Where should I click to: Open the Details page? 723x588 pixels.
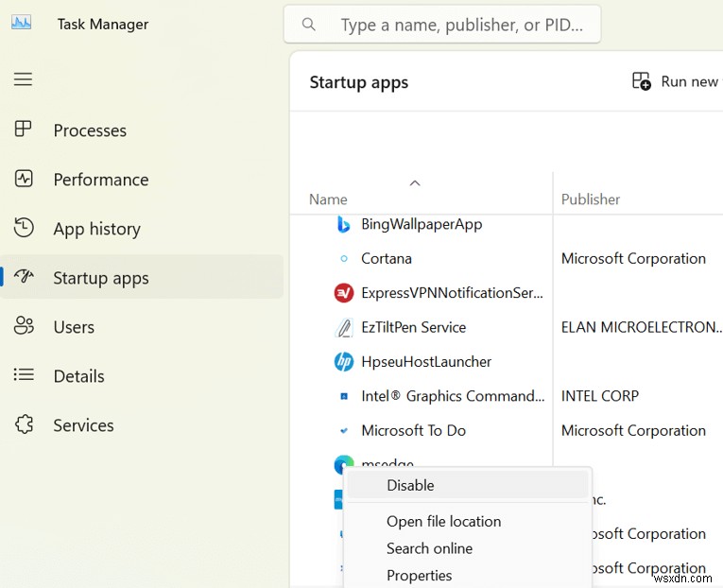pos(142,376)
